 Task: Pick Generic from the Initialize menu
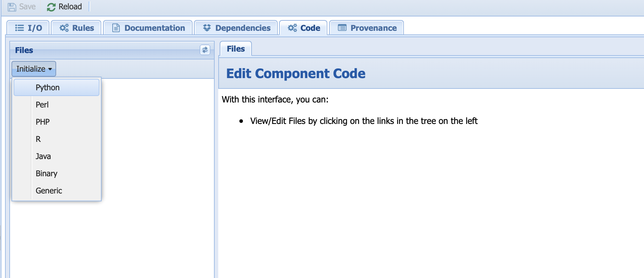pyautogui.click(x=57, y=191)
